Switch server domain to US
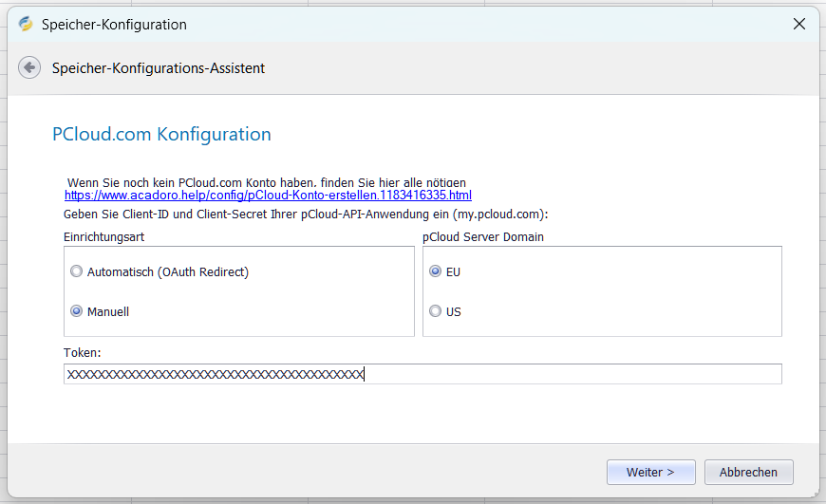Viewport: 826px width, 504px height. pos(436,311)
